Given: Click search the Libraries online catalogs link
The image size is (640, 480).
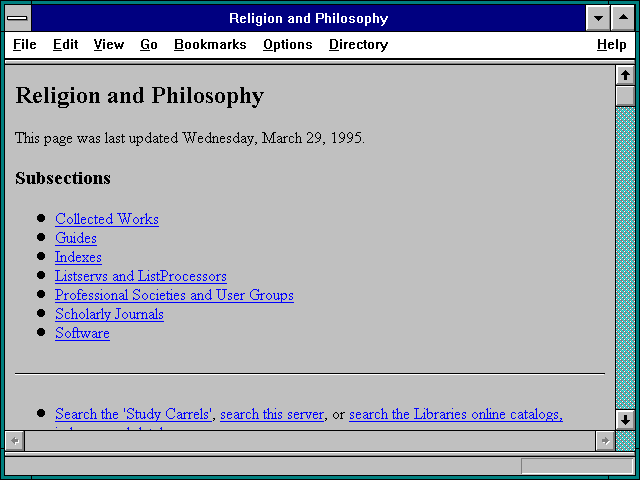Looking at the screenshot, I should 456,414.
